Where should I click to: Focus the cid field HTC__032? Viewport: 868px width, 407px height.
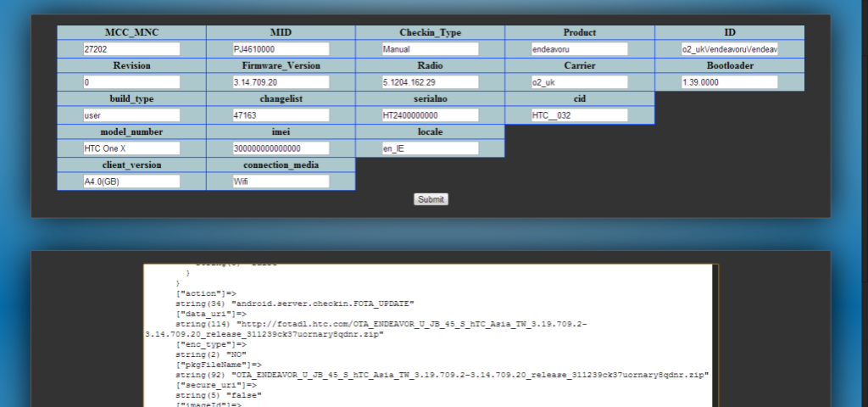coord(579,115)
